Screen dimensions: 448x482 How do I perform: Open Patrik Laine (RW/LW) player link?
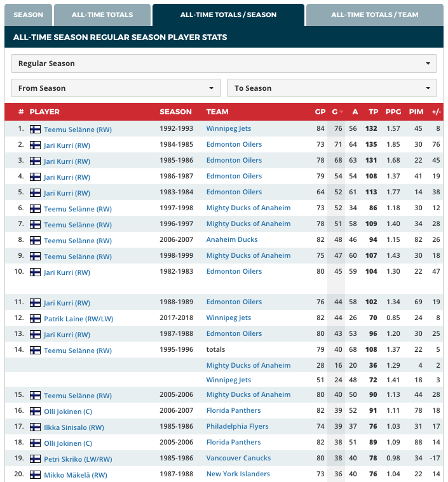click(78, 319)
